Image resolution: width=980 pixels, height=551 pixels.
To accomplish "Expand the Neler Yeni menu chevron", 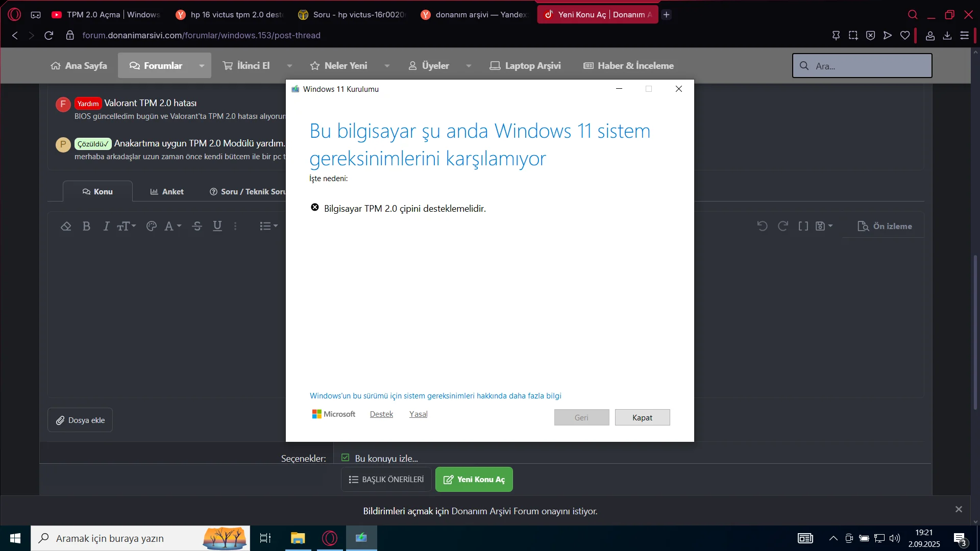I will [x=386, y=65].
